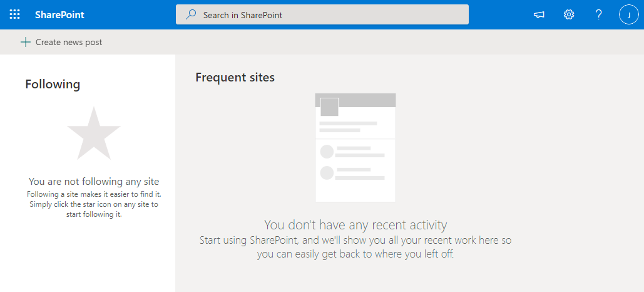Open the account avatar with letter J

click(629, 15)
